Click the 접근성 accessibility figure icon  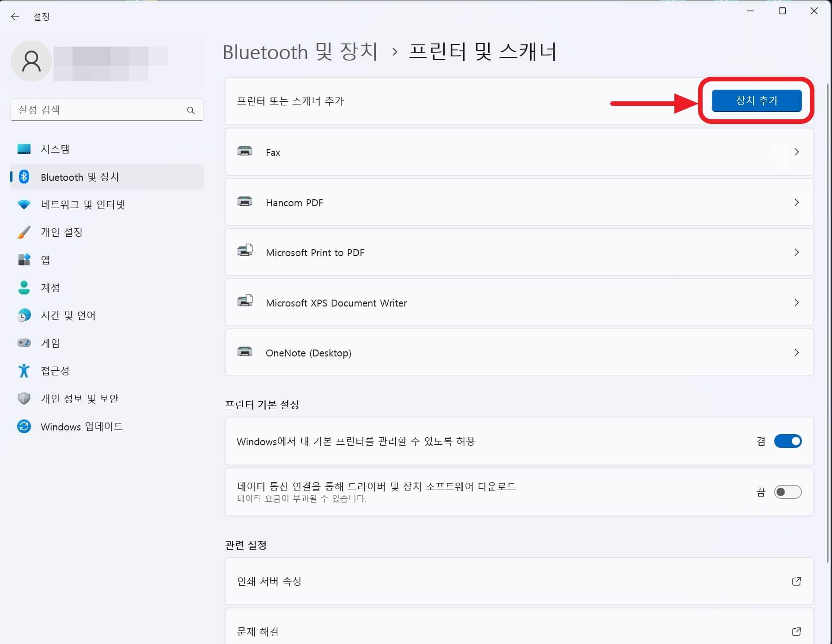click(x=24, y=371)
